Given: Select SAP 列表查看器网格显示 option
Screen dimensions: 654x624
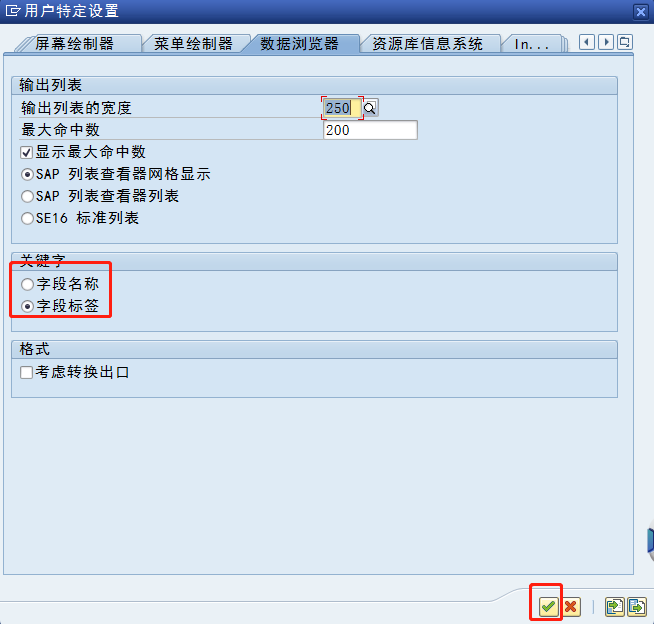Looking at the screenshot, I should (x=27, y=174).
